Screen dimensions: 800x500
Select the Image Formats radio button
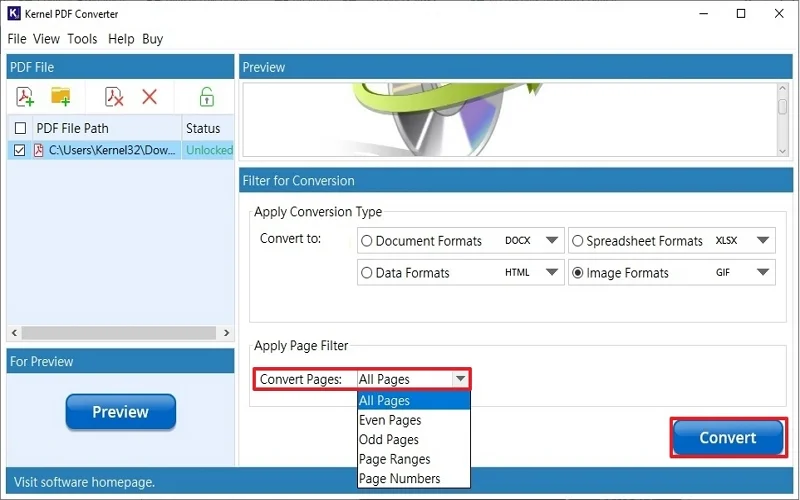click(577, 273)
